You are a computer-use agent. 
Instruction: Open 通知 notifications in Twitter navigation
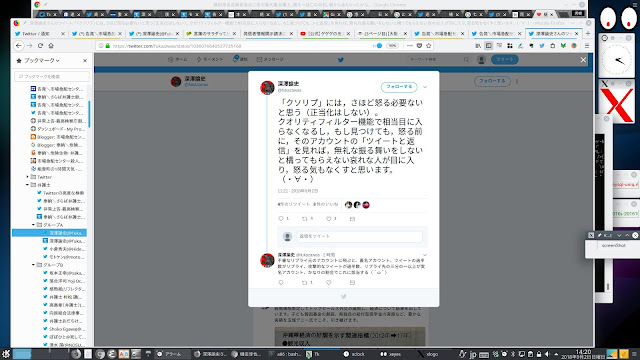pyautogui.click(x=240, y=59)
